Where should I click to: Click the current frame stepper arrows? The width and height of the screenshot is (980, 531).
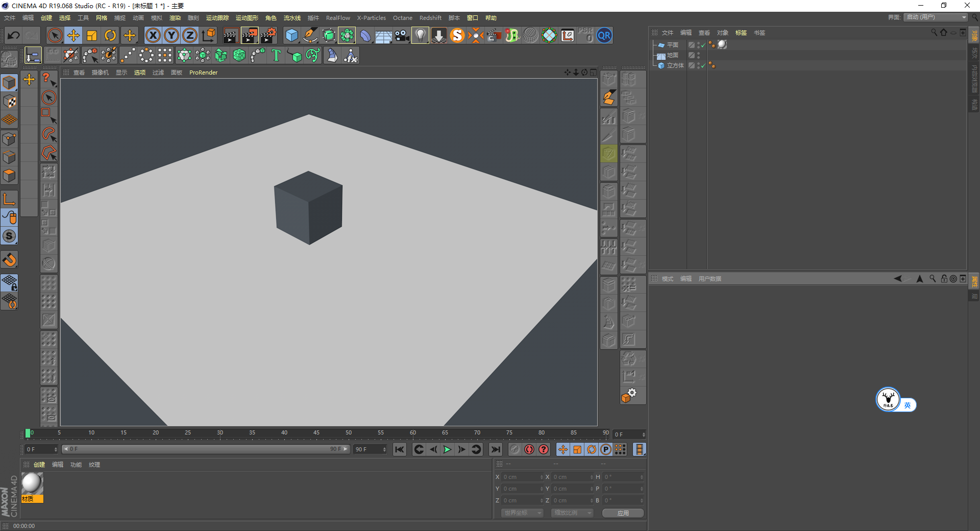point(56,449)
